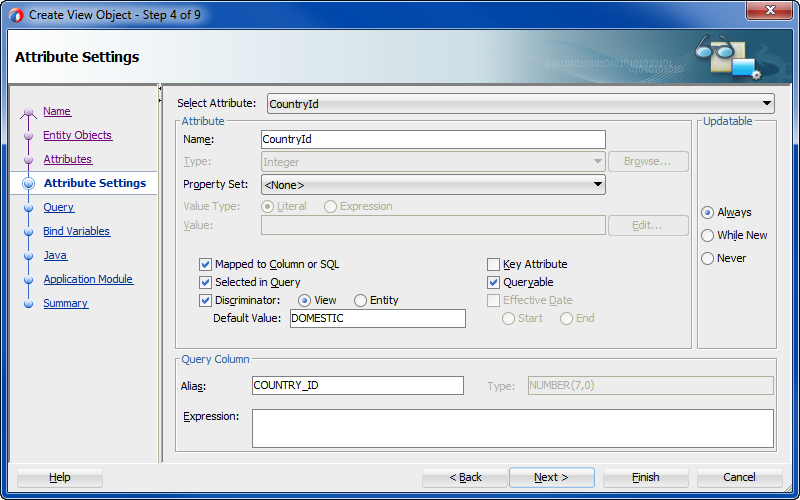
Task: Click the Query step bullet icon
Action: [29, 208]
